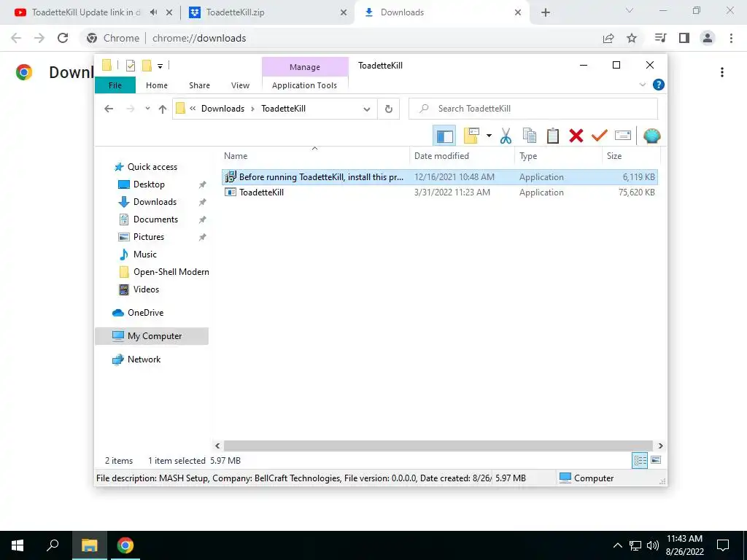Click the orange checkmark Properties icon
The width and height of the screenshot is (747, 560).
coord(600,136)
